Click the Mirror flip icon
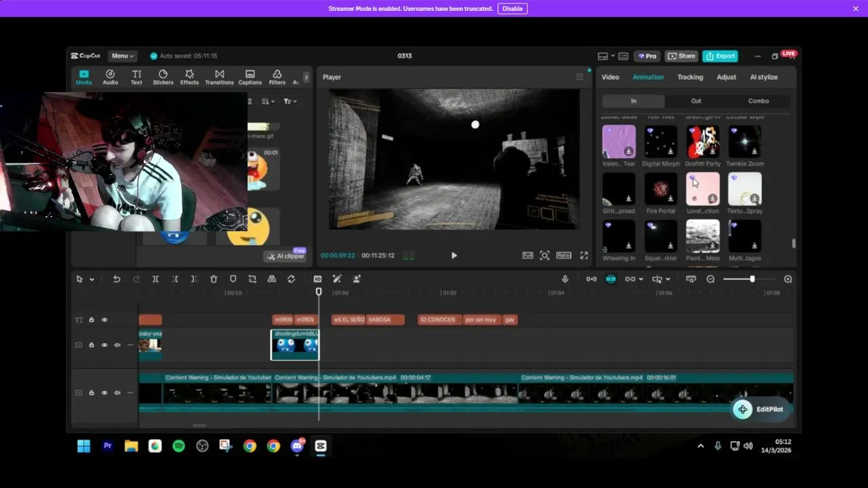The width and height of the screenshot is (868, 488). 272,279
